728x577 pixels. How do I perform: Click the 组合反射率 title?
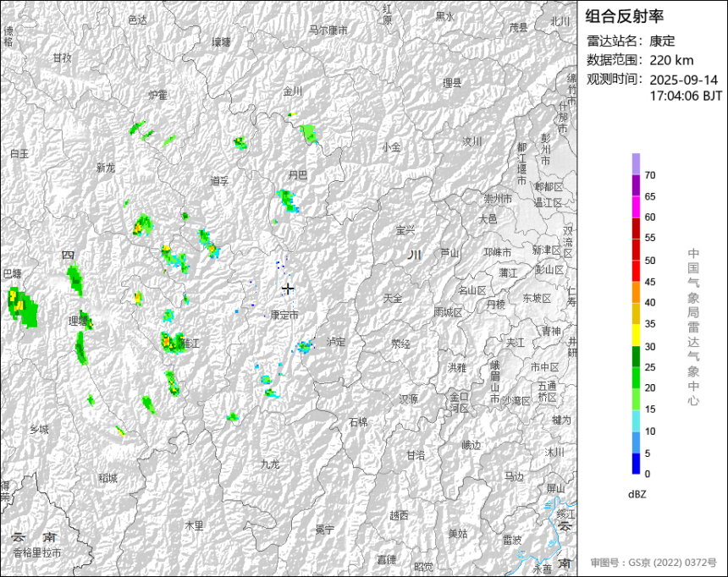tap(624, 16)
